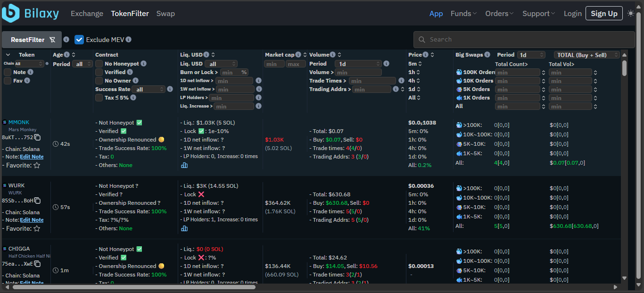
Task: Copy the WURK contract address
Action: [x=37, y=201]
